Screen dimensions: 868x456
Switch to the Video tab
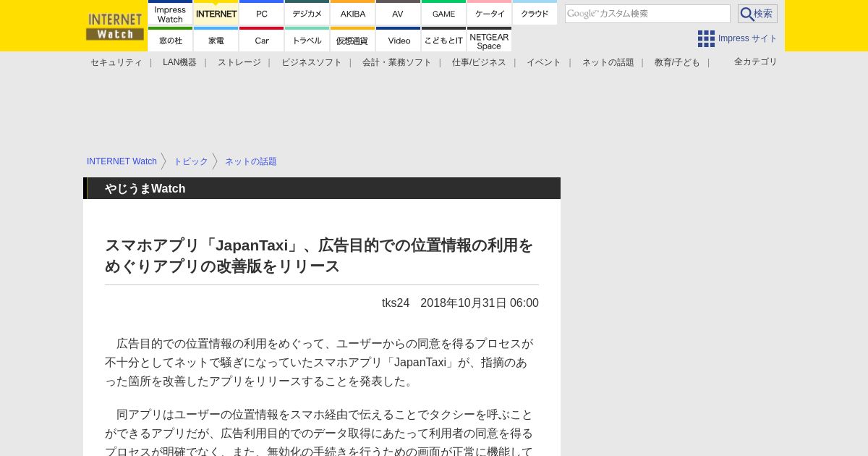click(399, 39)
